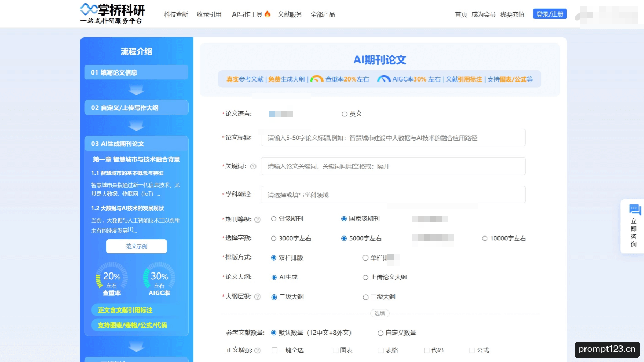
Task: Select 默认数量 reference count
Action: pyautogui.click(x=274, y=333)
